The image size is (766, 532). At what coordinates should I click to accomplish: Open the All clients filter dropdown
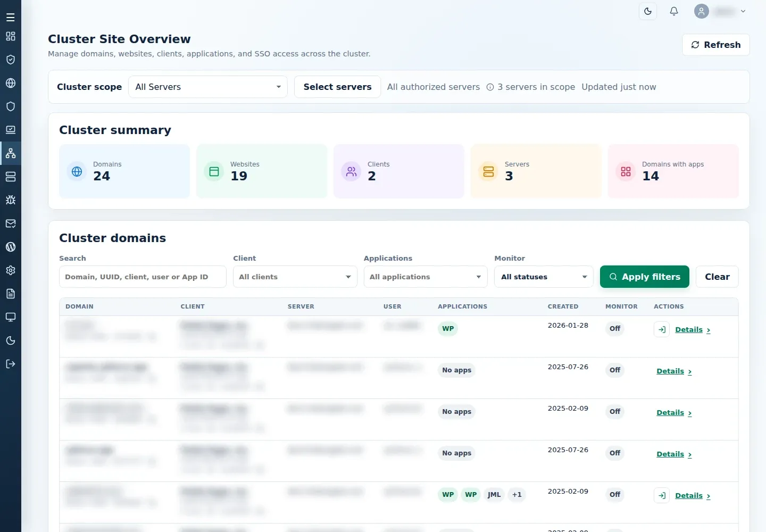click(295, 277)
